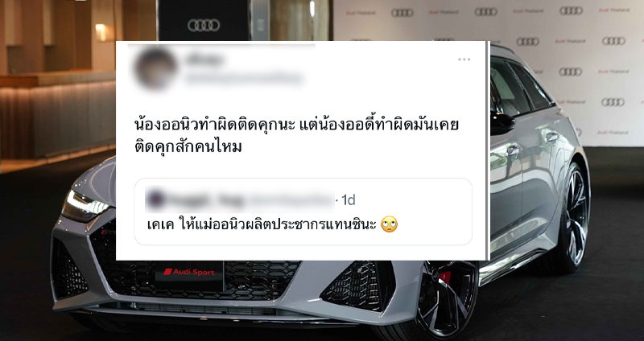Screen dimensions: 644x341
Task: Click the quoted tweet text เคเค ให้แม่ออนิว
Action: point(262,225)
